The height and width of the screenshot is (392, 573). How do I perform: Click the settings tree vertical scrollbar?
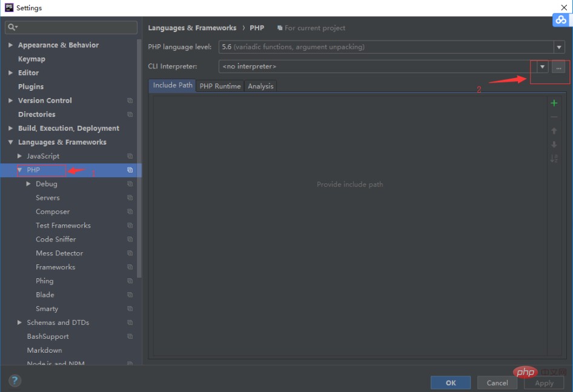click(x=139, y=158)
